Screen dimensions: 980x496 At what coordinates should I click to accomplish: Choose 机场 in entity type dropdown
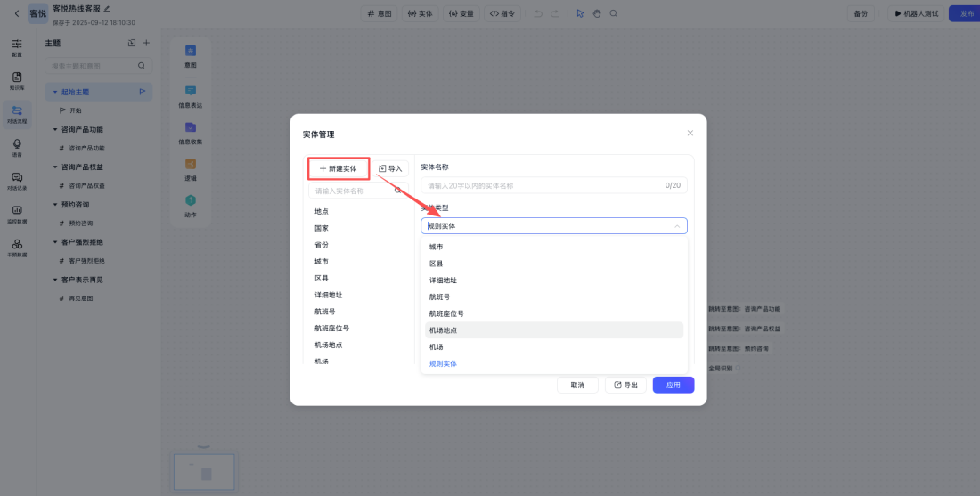[x=554, y=346]
